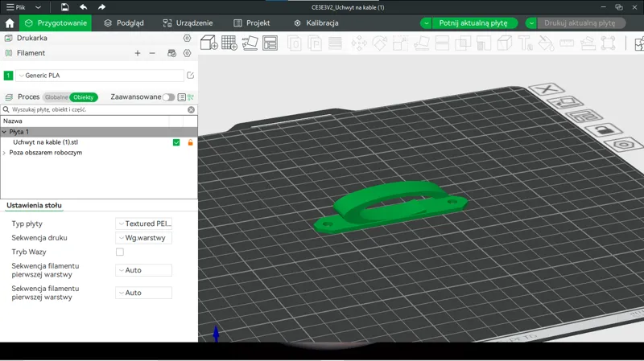Click the Add plate grid icon

point(229,43)
